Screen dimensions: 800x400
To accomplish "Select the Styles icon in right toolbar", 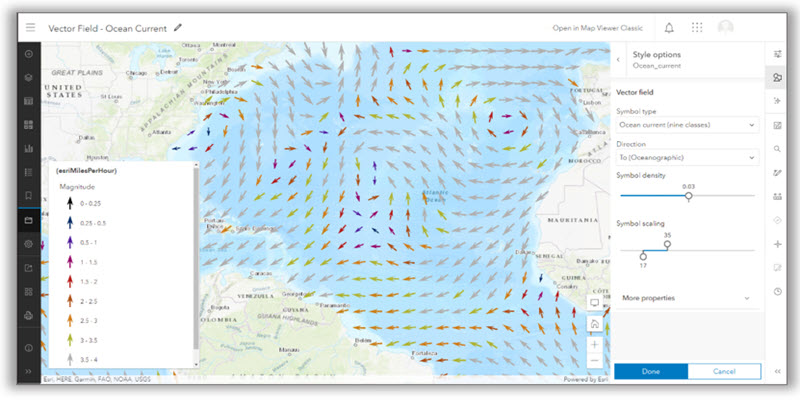I will 778,78.
